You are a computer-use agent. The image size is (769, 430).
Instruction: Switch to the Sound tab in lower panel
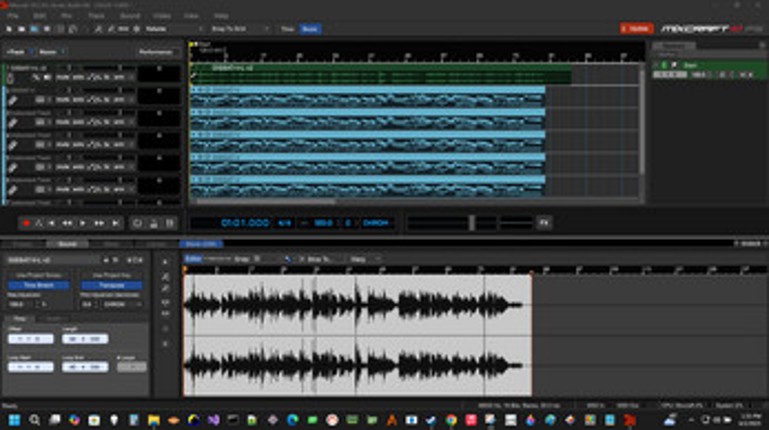click(68, 244)
